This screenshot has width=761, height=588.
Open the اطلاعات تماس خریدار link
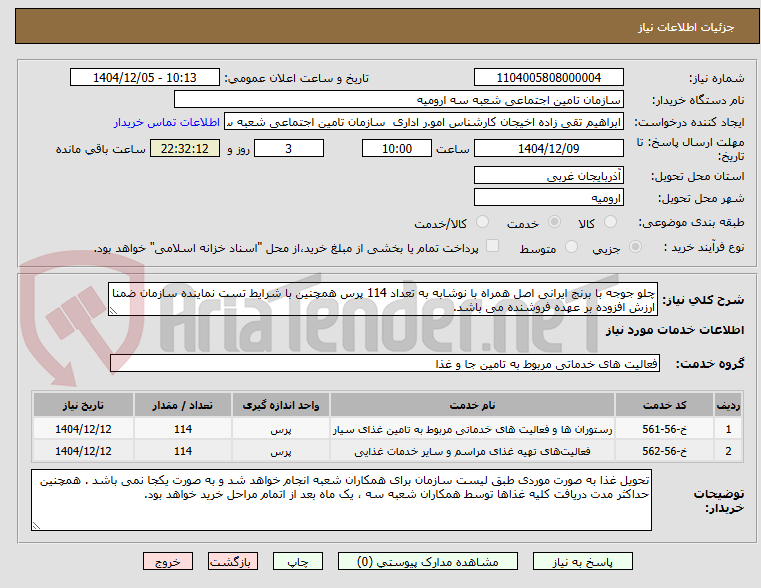point(167,122)
